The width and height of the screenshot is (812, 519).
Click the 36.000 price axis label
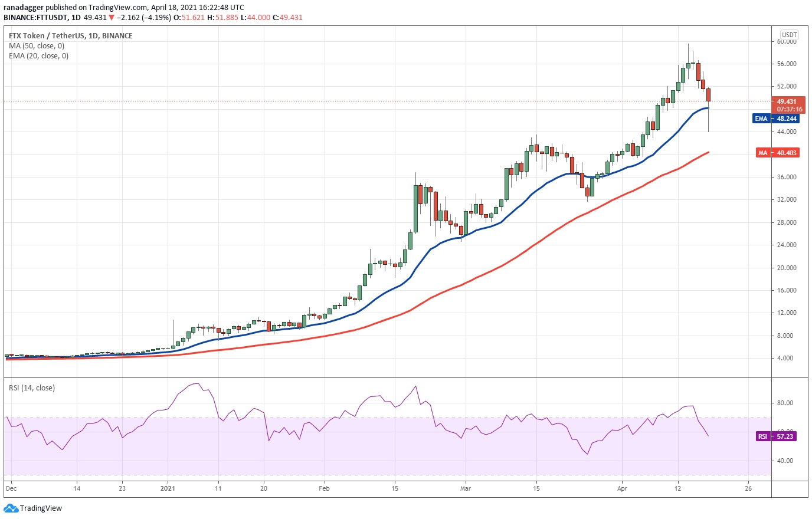click(787, 177)
